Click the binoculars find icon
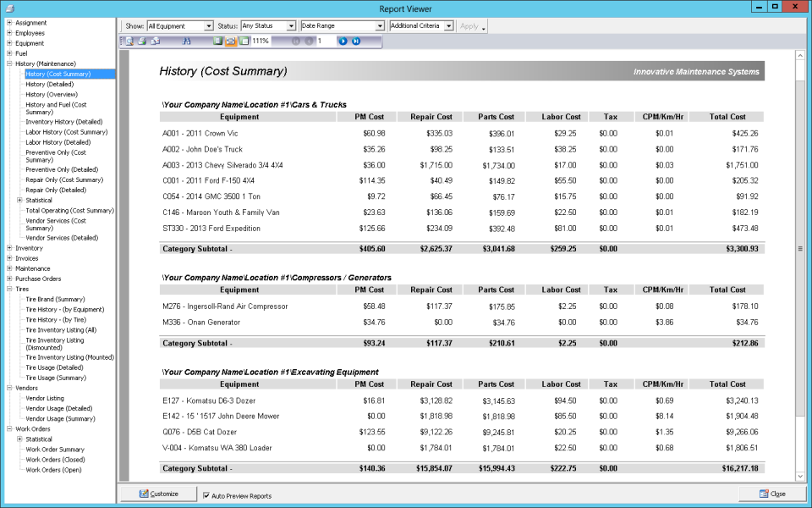 [186, 41]
